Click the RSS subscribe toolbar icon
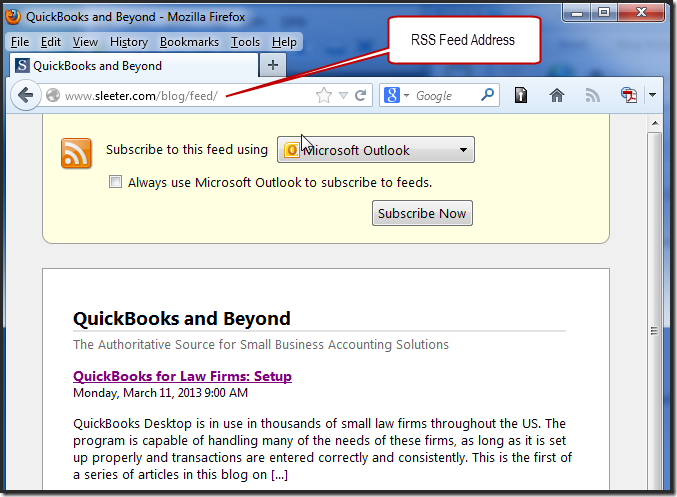The width and height of the screenshot is (677, 497). tap(593, 95)
